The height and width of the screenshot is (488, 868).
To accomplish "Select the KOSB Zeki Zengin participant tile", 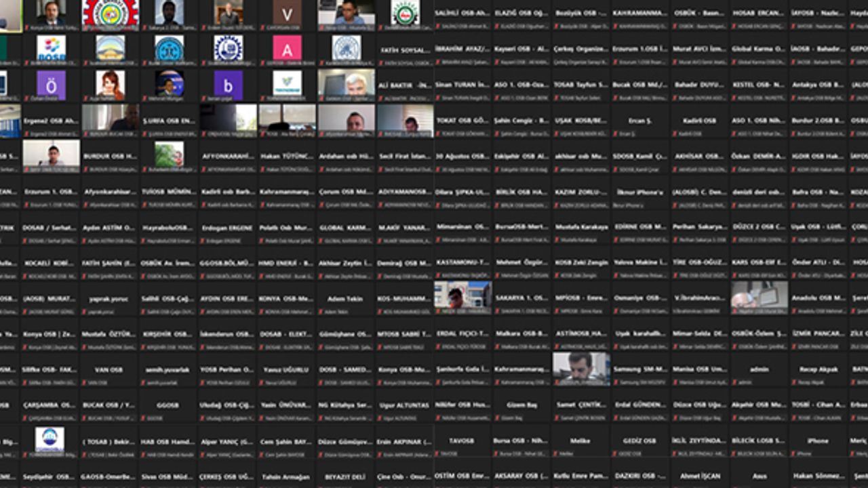I will [x=581, y=263].
